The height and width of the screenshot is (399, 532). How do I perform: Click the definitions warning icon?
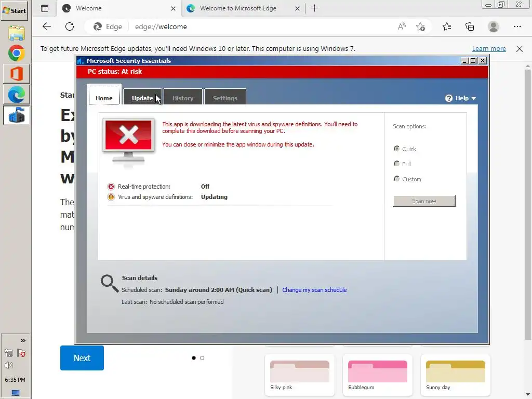point(111,197)
